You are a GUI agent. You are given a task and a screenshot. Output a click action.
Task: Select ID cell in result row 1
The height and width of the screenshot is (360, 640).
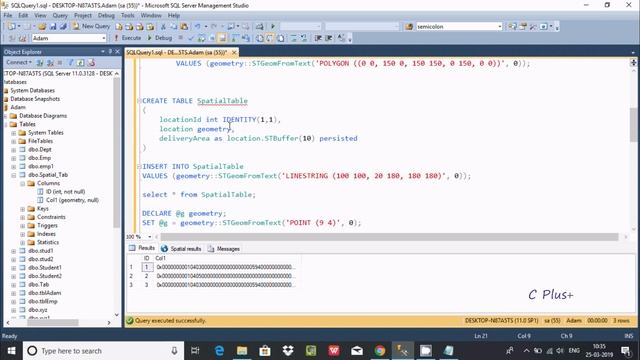pos(147,267)
